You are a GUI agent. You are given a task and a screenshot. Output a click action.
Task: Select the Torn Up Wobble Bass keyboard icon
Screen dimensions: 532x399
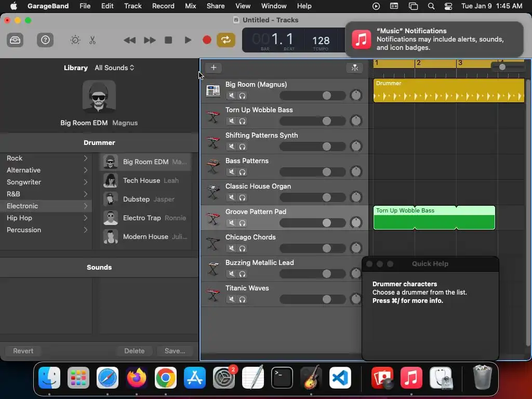[x=213, y=116]
